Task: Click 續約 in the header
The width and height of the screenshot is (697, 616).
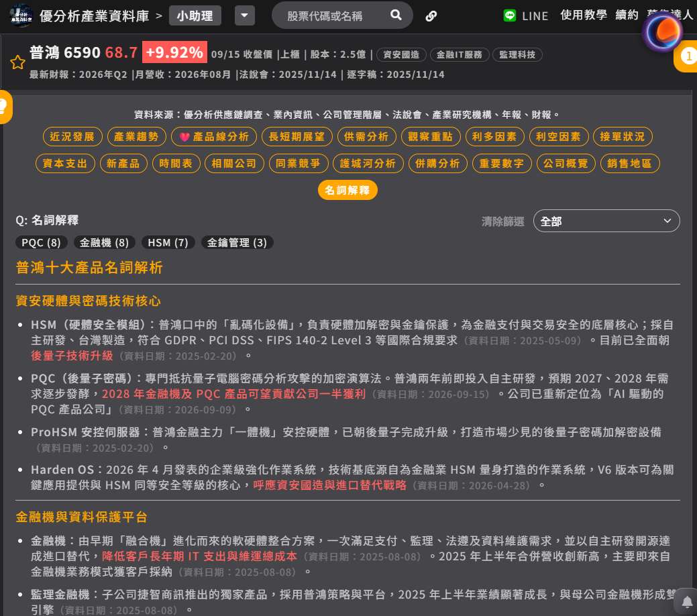Action: click(627, 15)
